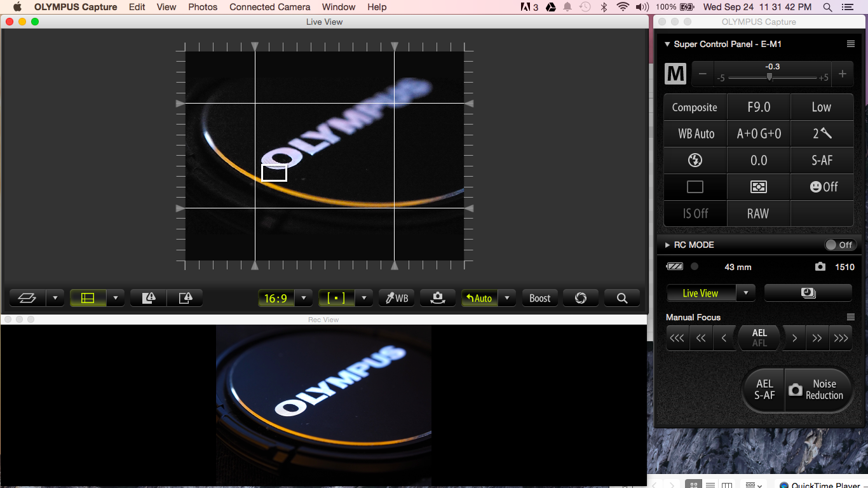
Task: Click the RAW image quality setting
Action: tap(759, 214)
